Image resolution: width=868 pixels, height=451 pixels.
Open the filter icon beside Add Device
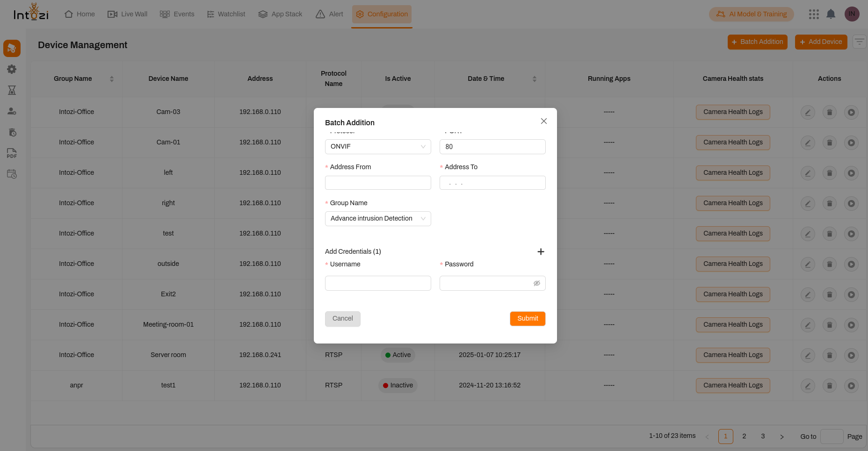click(859, 42)
